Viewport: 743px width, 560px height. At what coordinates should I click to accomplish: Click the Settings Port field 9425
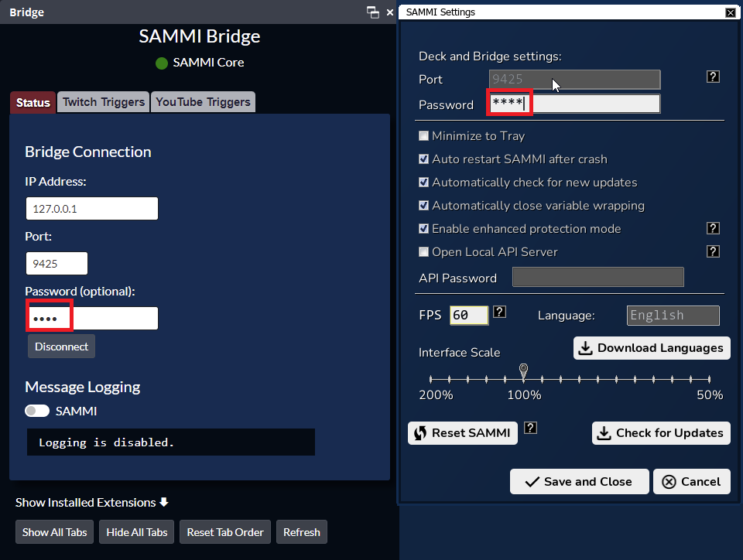click(575, 79)
